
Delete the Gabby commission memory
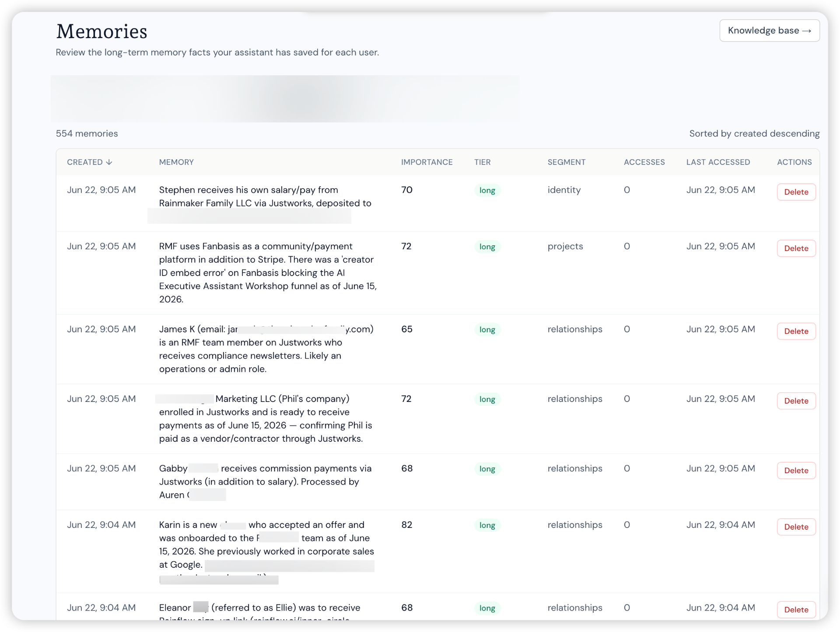coord(796,471)
